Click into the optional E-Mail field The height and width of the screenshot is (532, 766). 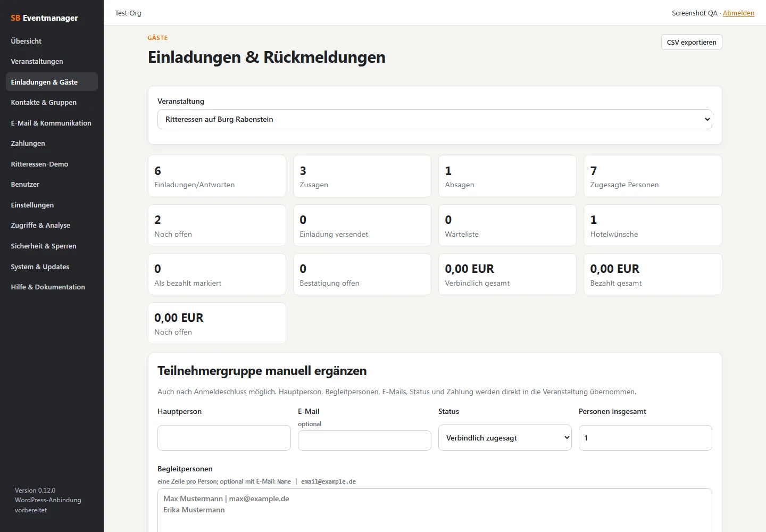pos(364,440)
